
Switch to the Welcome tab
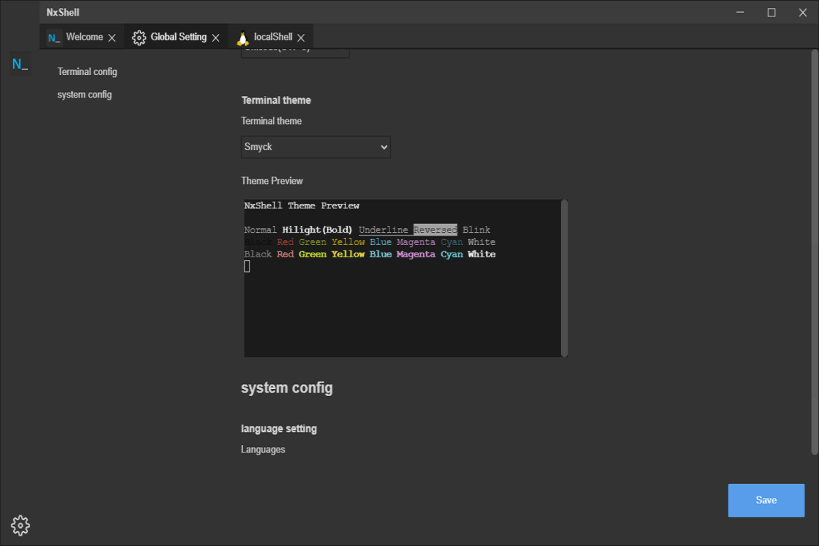(x=82, y=37)
